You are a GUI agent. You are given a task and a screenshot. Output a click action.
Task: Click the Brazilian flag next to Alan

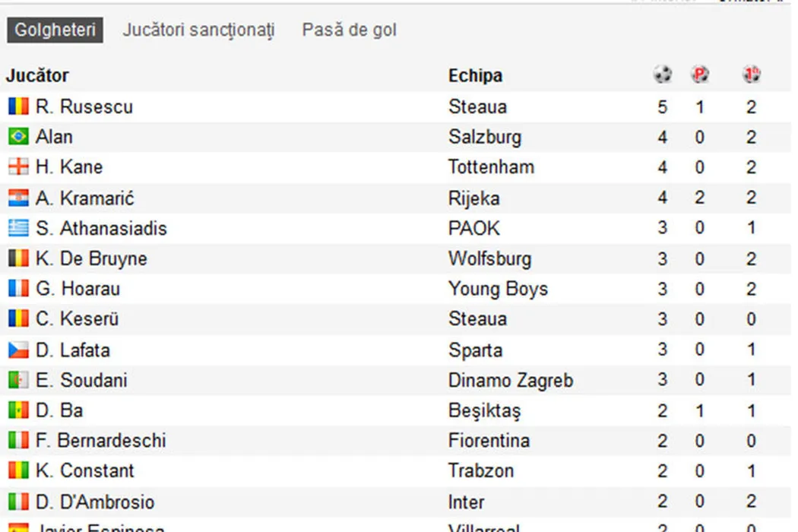(x=18, y=137)
